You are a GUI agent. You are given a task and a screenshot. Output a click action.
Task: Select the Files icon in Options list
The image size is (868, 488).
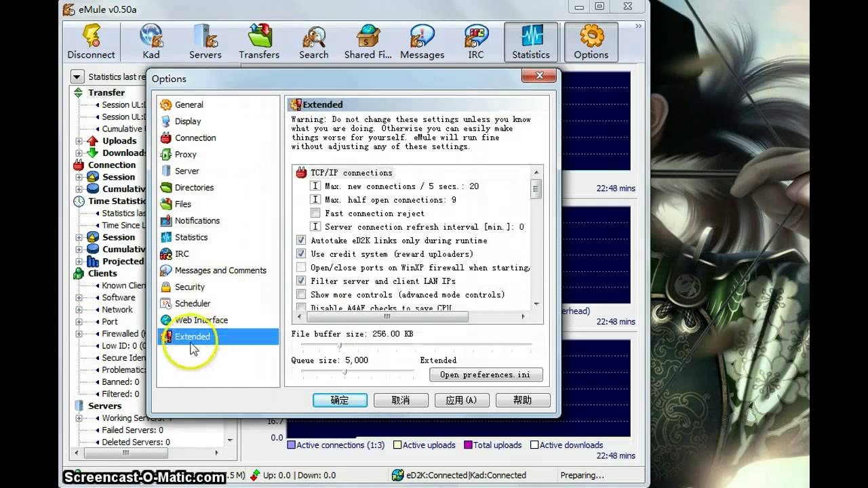165,204
